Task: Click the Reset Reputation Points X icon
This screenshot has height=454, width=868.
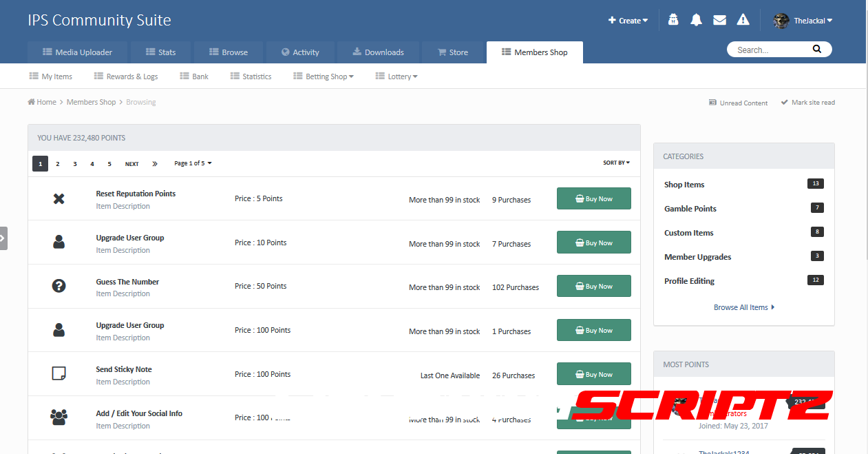Action: click(59, 199)
